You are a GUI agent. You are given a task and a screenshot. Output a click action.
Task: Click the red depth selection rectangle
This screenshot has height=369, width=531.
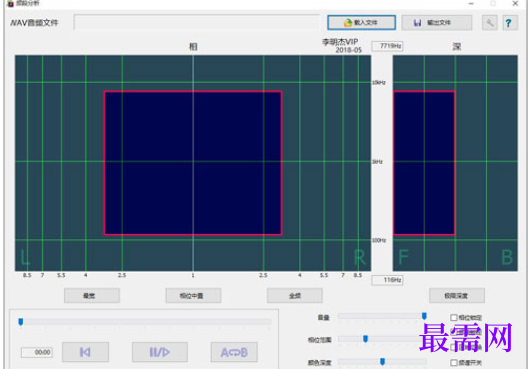tap(424, 163)
